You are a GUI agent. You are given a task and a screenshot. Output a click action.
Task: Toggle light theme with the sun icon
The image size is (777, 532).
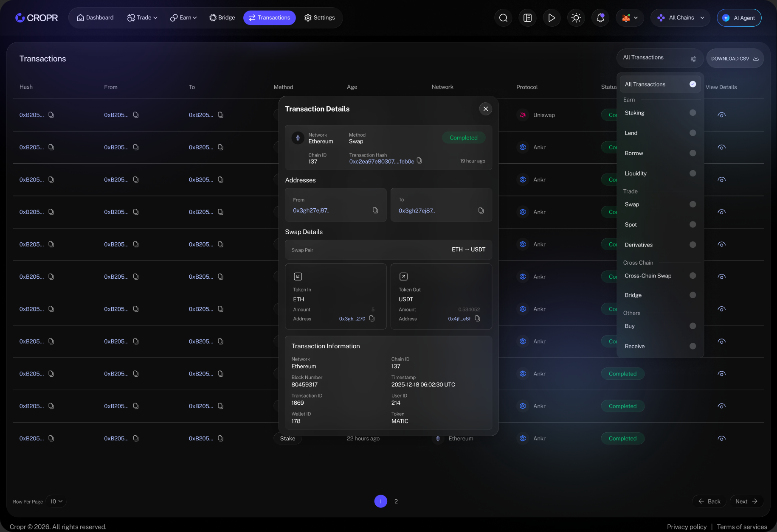(x=576, y=18)
